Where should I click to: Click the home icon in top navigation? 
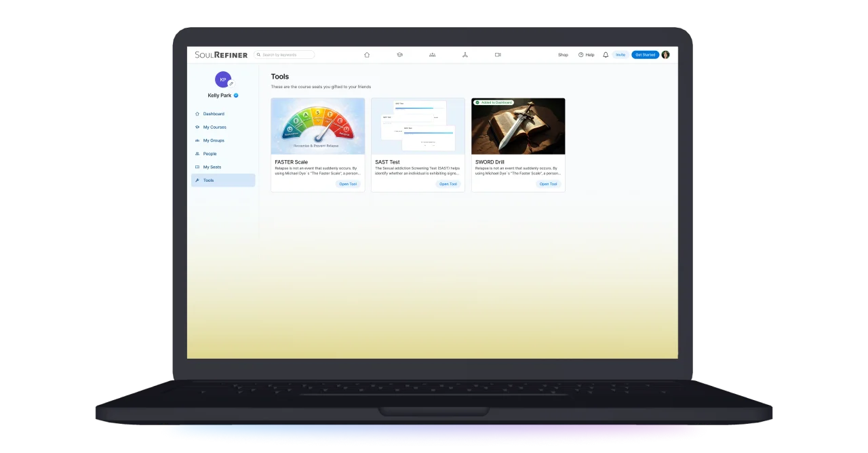[367, 55]
